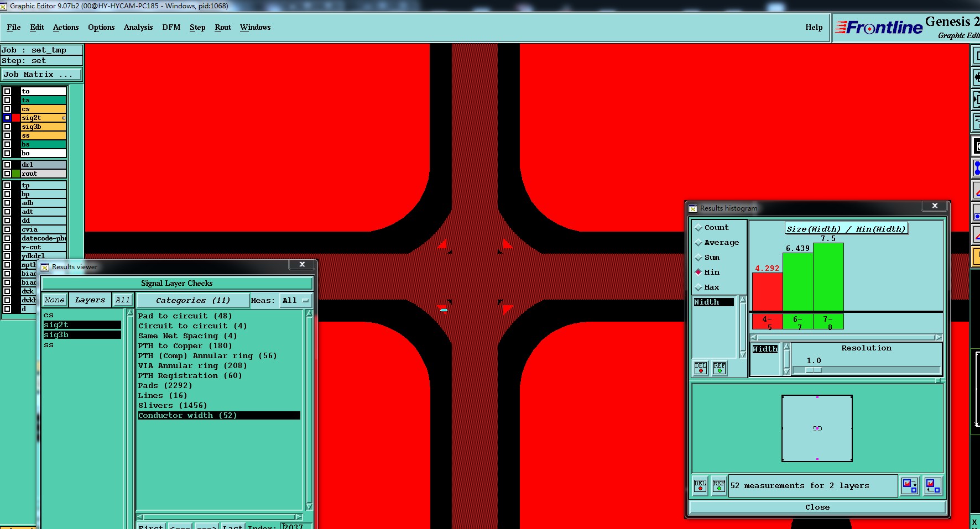Click Resolution list up arrow stepper
The width and height of the screenshot is (980, 529).
coord(787,347)
